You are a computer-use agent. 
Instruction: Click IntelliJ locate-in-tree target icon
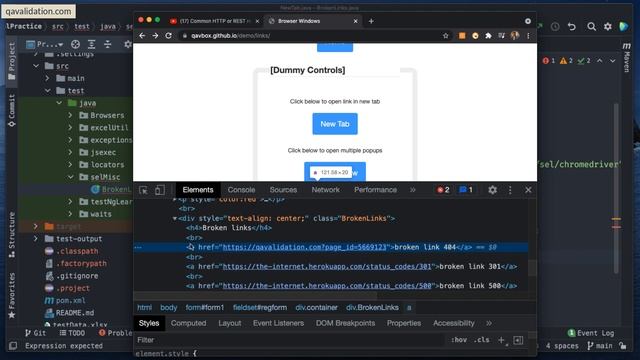click(76, 44)
